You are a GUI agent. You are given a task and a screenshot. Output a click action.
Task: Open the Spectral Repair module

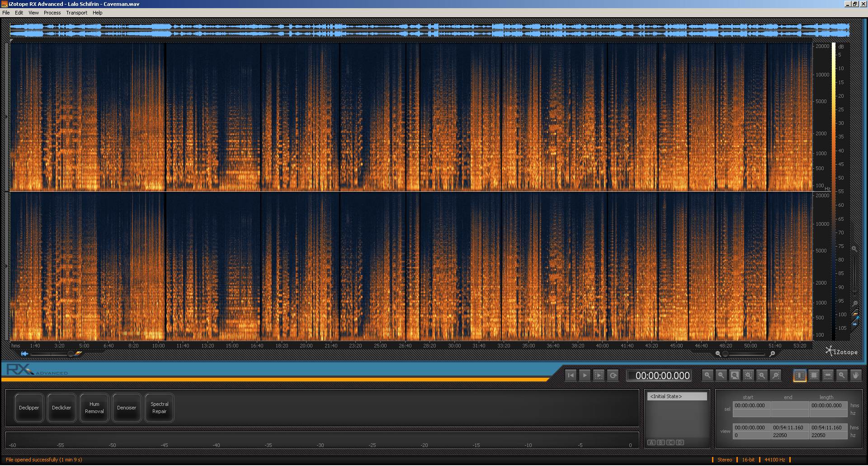pyautogui.click(x=159, y=408)
